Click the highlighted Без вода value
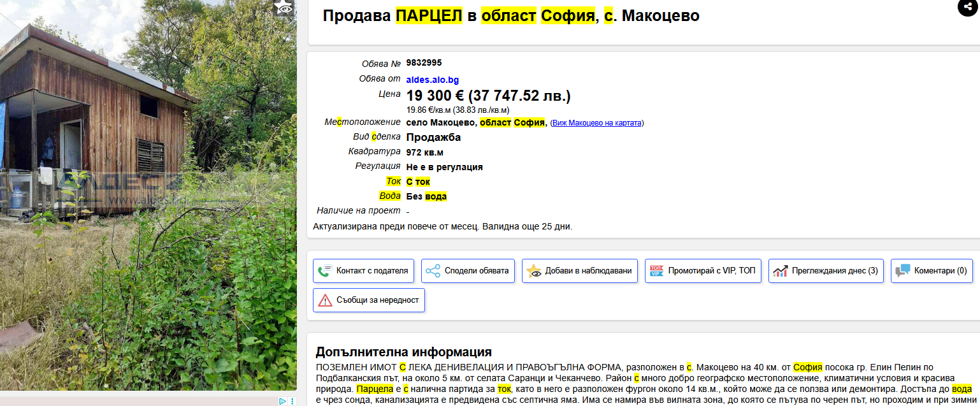The image size is (980, 406). (x=426, y=196)
